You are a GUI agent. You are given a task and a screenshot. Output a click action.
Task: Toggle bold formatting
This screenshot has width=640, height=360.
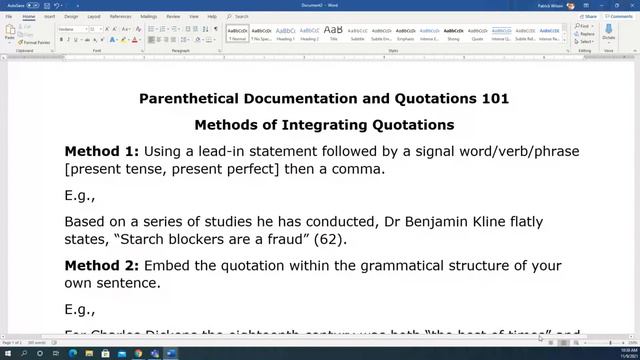(x=61, y=40)
